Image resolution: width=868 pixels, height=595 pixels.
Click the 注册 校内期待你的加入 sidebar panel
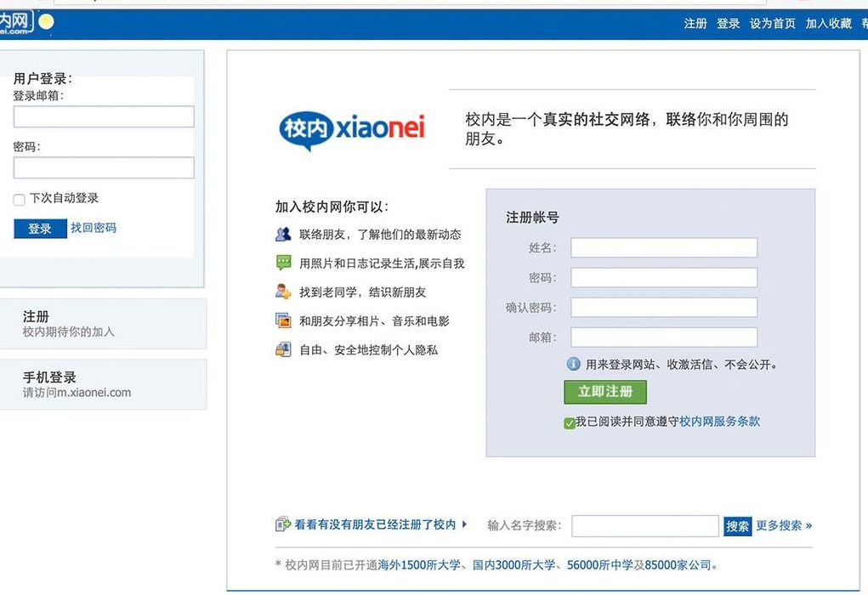click(104, 324)
